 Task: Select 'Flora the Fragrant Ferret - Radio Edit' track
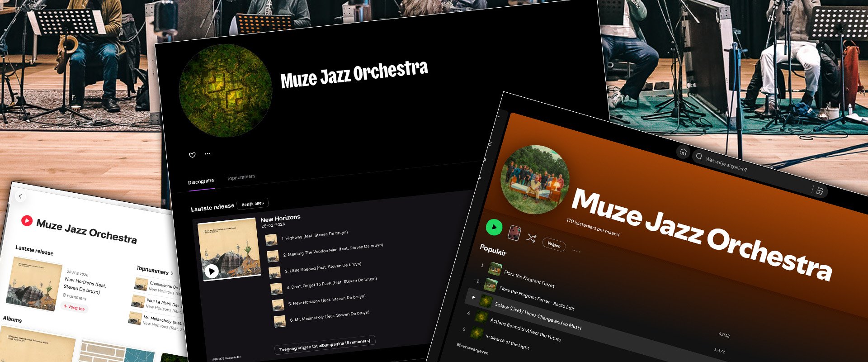pos(537,298)
